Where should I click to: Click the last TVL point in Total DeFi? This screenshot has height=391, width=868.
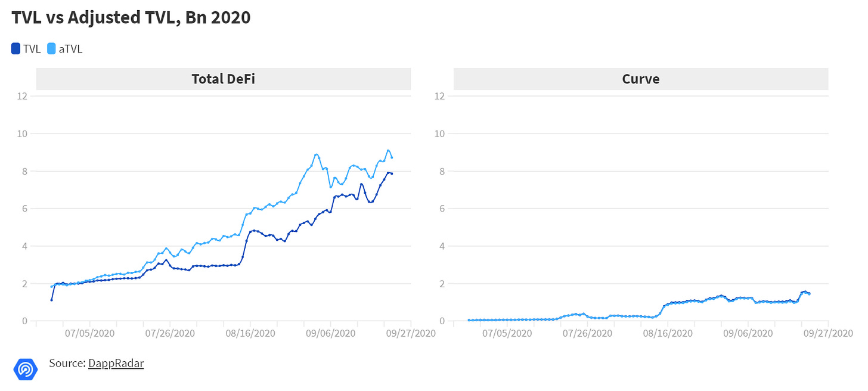click(392, 173)
